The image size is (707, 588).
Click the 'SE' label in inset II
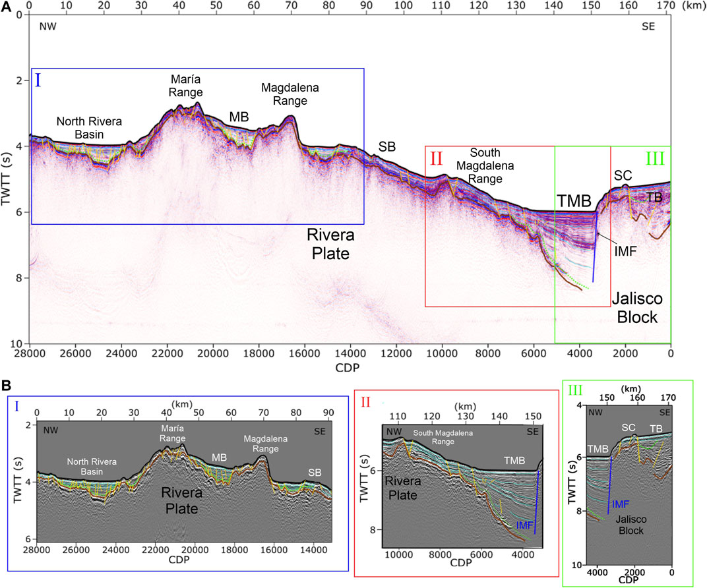tap(532, 432)
